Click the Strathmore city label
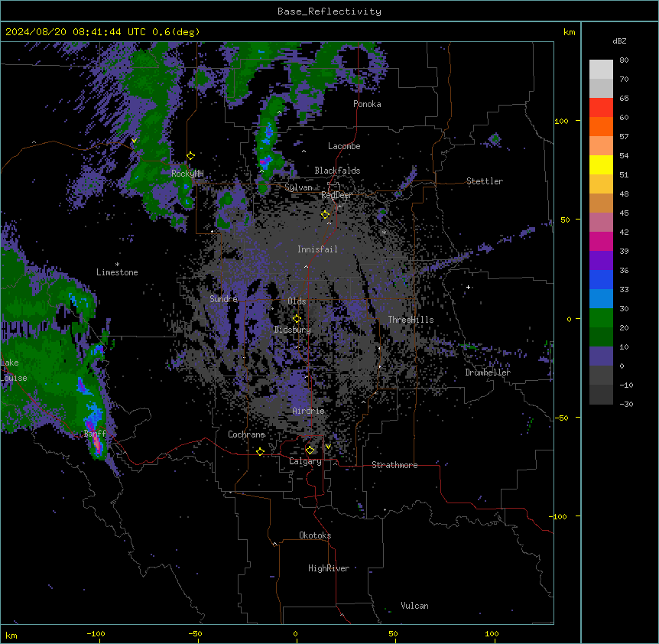Viewport: 659px width, 644px height. [x=394, y=465]
